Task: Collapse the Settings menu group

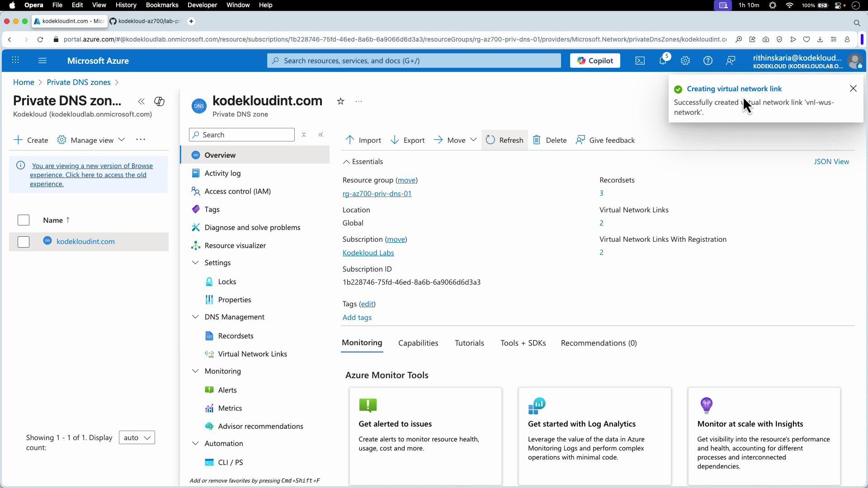Action: coord(195,263)
